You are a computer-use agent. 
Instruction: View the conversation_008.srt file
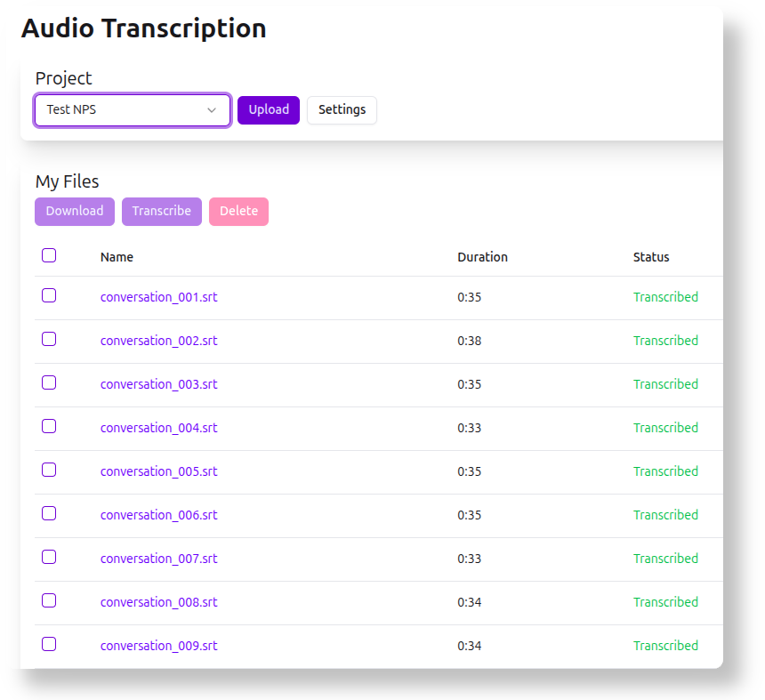pos(158,602)
